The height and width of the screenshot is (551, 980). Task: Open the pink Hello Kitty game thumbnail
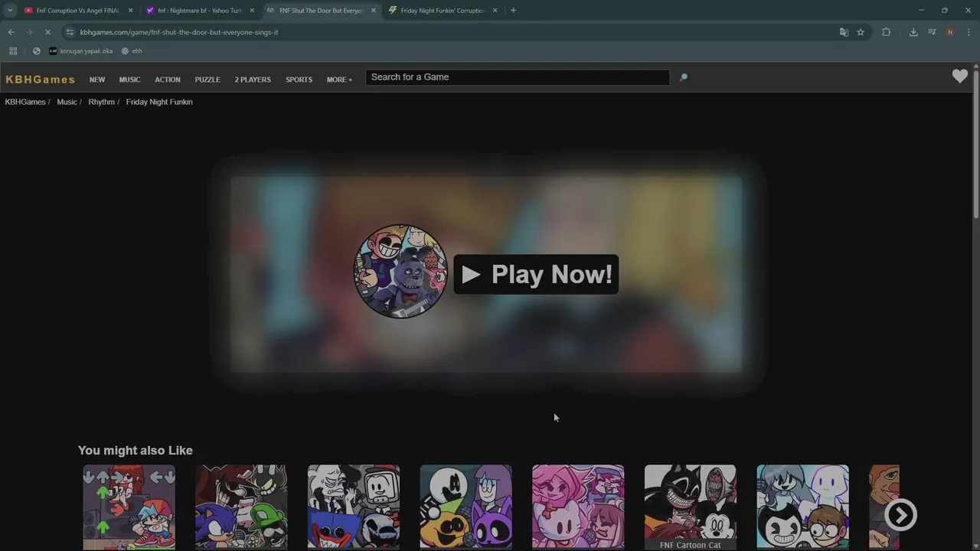[x=578, y=507]
